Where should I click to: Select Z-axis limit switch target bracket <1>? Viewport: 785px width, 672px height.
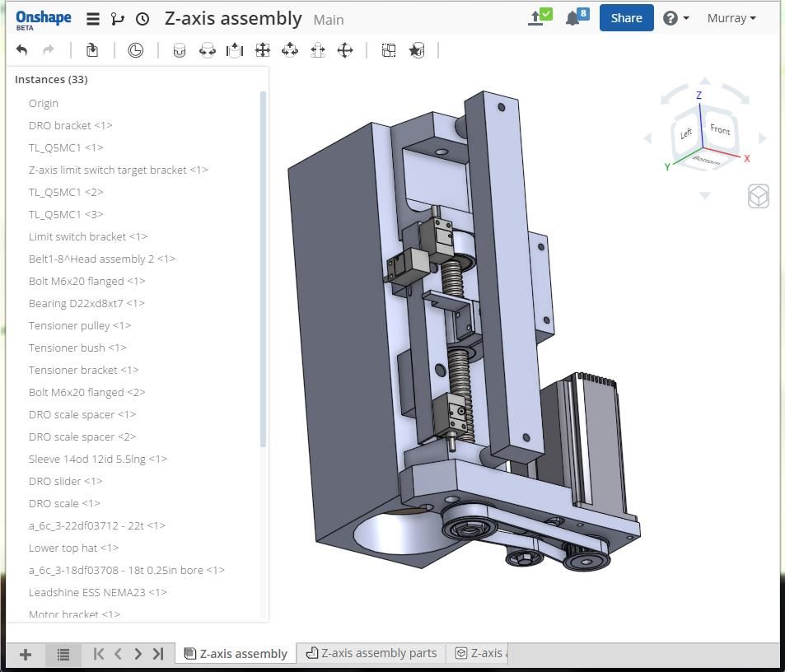point(118,170)
